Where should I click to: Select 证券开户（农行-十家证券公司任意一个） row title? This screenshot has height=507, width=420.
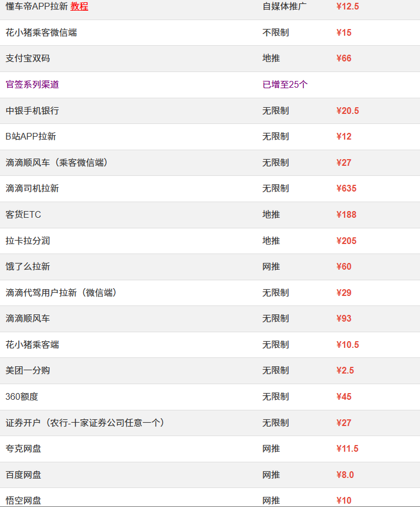pyautogui.click(x=85, y=423)
